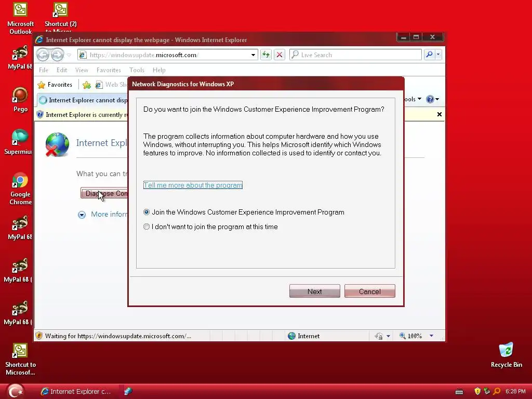Click the 100% zoom level button

[x=410, y=336]
